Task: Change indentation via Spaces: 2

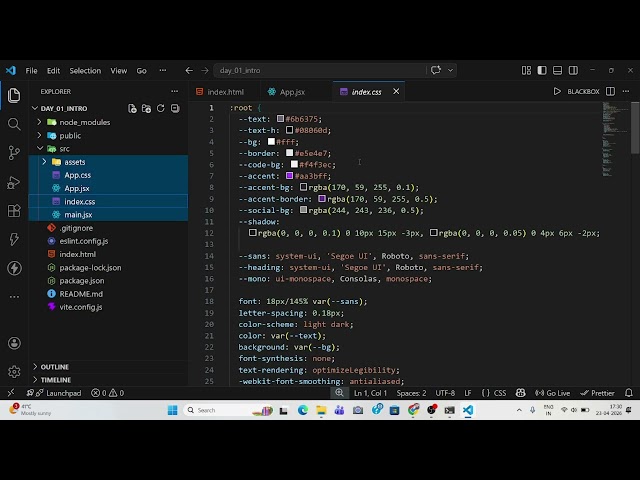Action: point(411,393)
